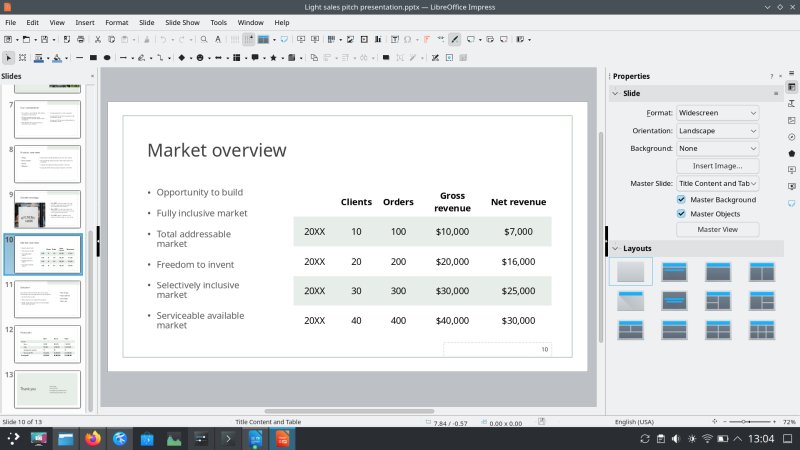Select the Ellipse drawing tool
The width and height of the screenshot is (800, 450).
coord(107,57)
